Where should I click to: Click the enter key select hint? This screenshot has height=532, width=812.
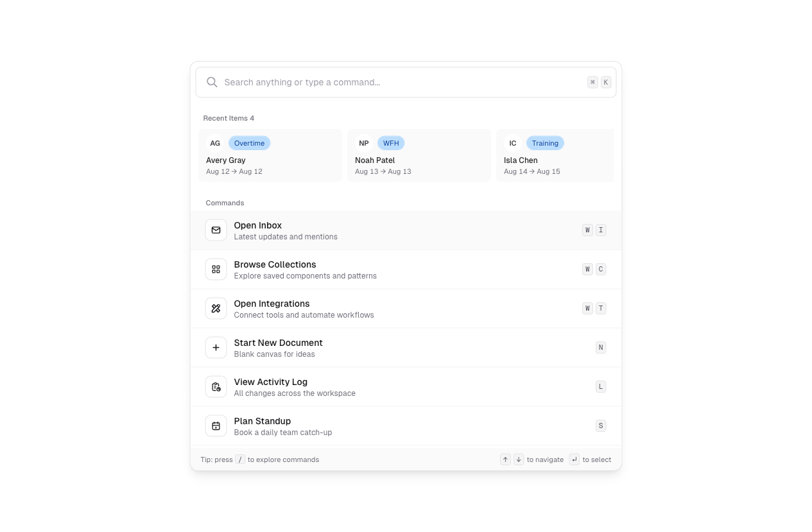tap(574, 459)
